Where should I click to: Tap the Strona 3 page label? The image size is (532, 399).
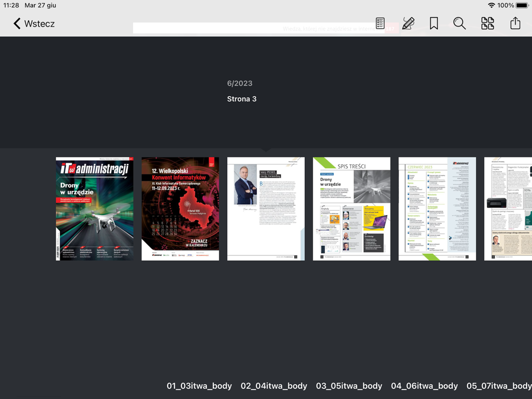[x=242, y=99]
